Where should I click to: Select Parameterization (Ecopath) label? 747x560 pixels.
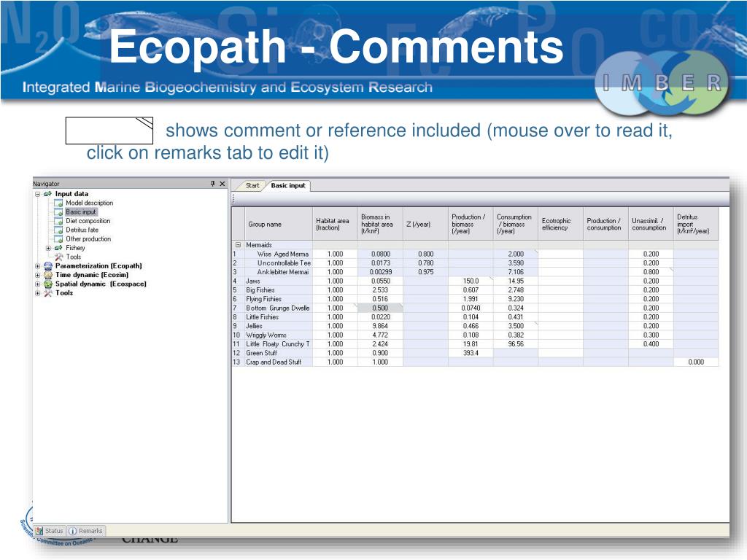pos(98,265)
